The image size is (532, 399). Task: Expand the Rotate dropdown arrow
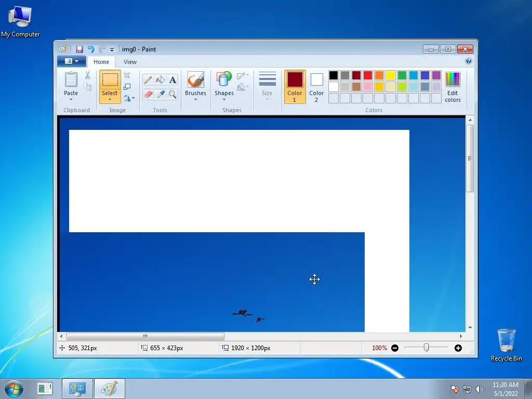134,98
